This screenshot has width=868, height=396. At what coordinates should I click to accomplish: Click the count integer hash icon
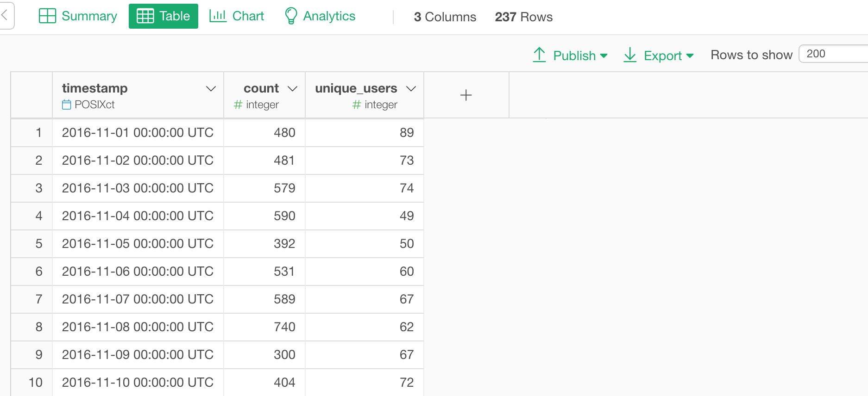(238, 105)
